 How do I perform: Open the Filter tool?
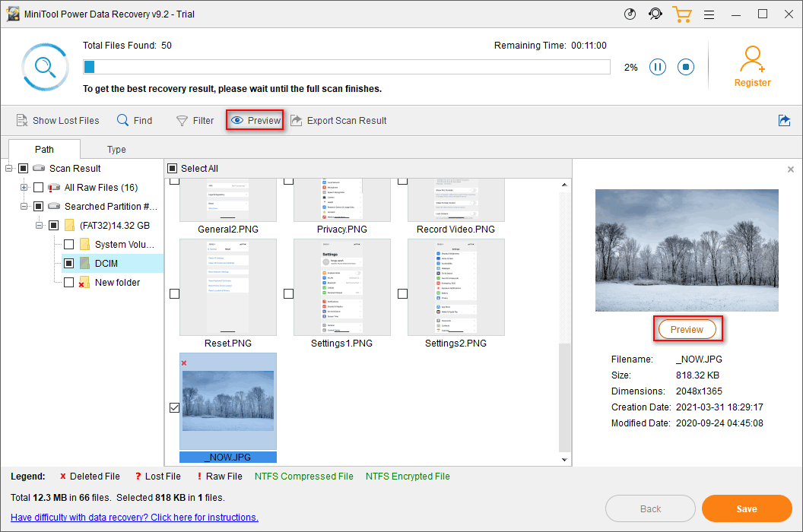[195, 120]
